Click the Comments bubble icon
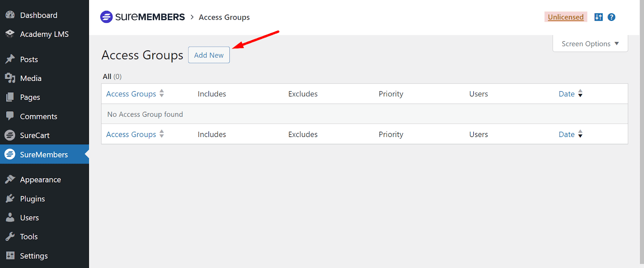This screenshot has height=268, width=644. coord(10,116)
